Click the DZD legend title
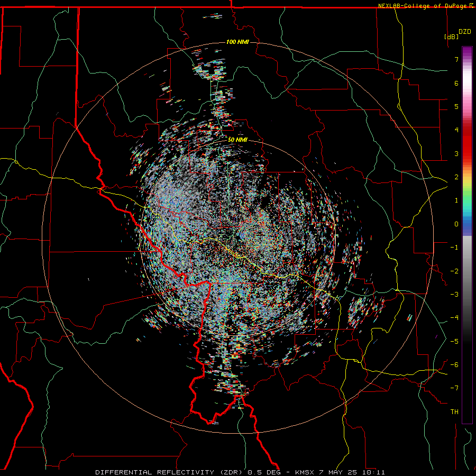 coord(464,32)
